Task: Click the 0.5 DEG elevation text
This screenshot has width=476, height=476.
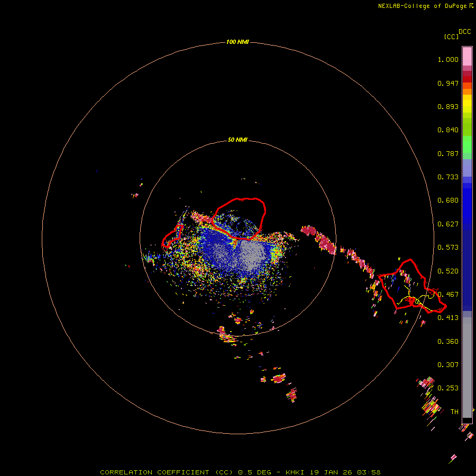Action: (254, 472)
